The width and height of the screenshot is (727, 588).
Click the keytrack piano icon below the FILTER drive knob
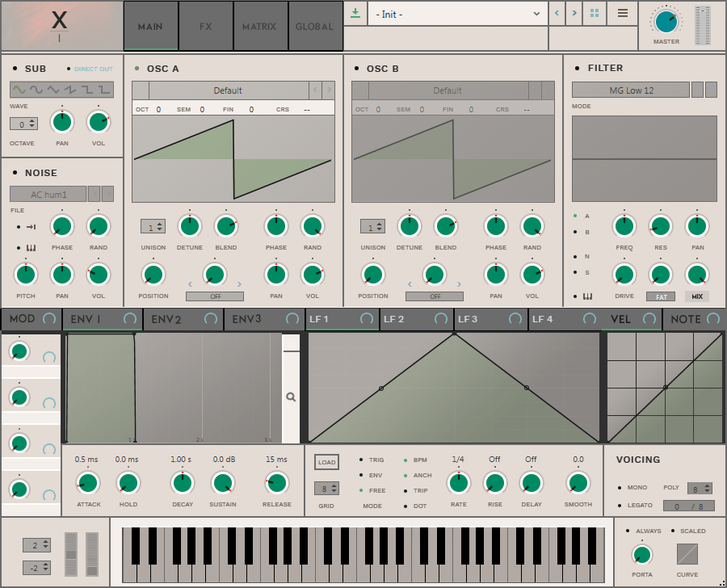pos(587,296)
